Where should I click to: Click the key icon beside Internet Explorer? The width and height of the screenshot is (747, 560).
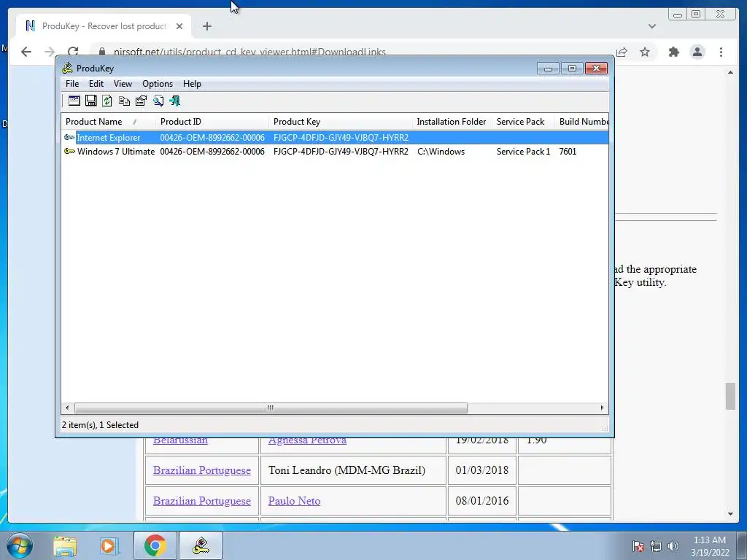(x=69, y=138)
